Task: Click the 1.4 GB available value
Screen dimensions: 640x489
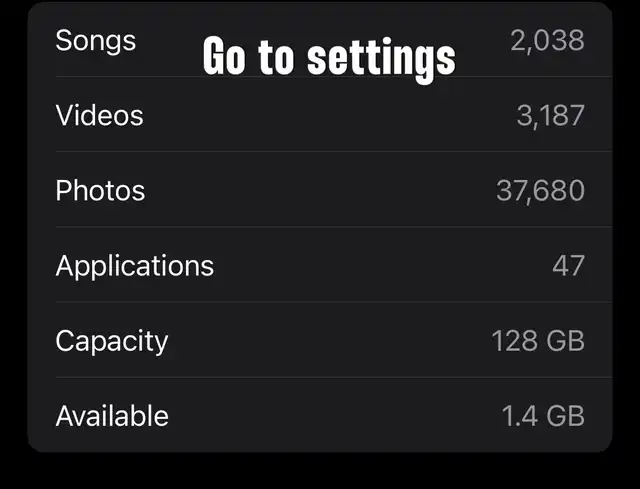Action: 543,416
